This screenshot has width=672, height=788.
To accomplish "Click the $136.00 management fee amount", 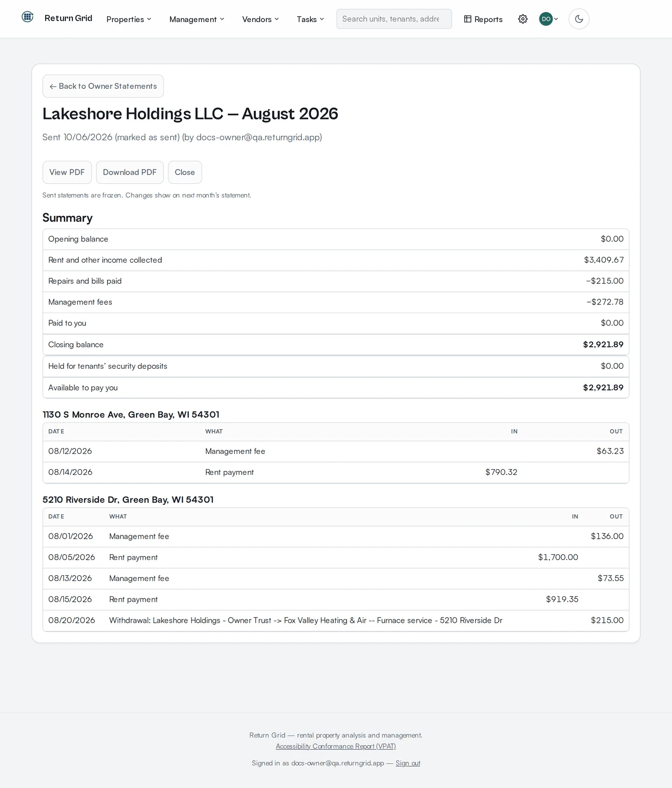I will pyautogui.click(x=607, y=536).
